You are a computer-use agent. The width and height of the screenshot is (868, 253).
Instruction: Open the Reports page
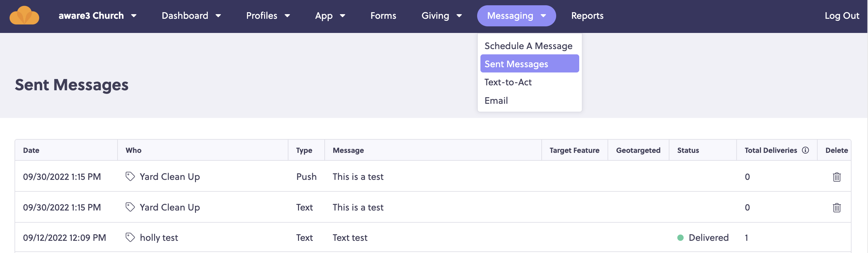[x=587, y=15]
